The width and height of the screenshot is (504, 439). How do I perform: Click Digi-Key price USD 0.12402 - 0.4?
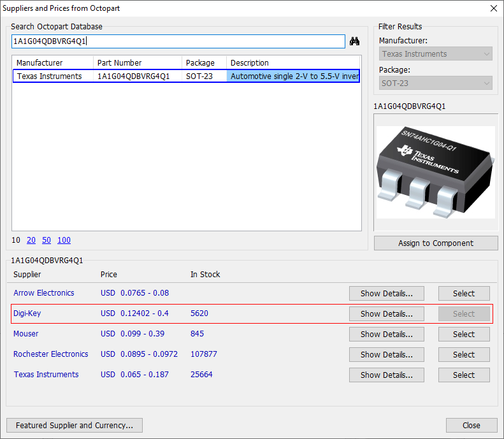point(134,313)
